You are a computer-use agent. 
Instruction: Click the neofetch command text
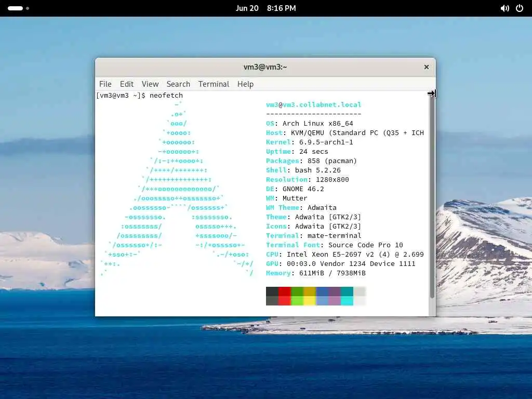166,96
